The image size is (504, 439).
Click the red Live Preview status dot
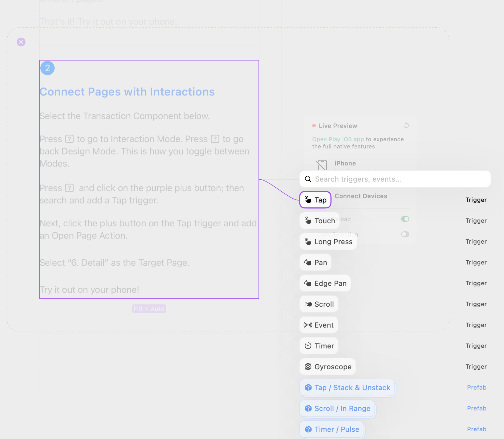(314, 126)
